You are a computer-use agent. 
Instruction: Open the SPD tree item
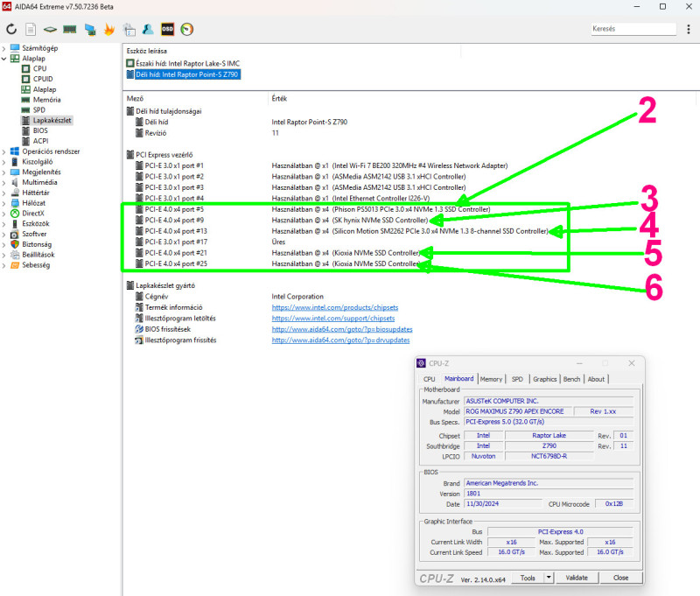tap(38, 109)
